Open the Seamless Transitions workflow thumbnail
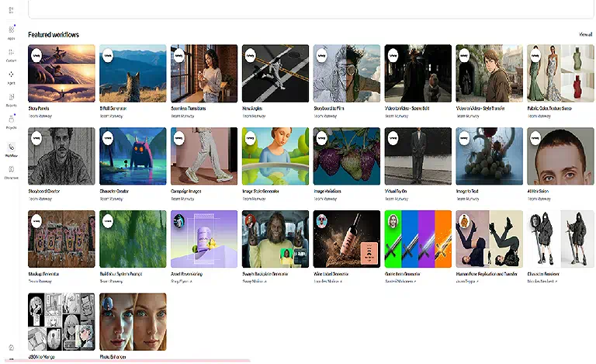Screen dimensions: 596x364 tap(204, 73)
